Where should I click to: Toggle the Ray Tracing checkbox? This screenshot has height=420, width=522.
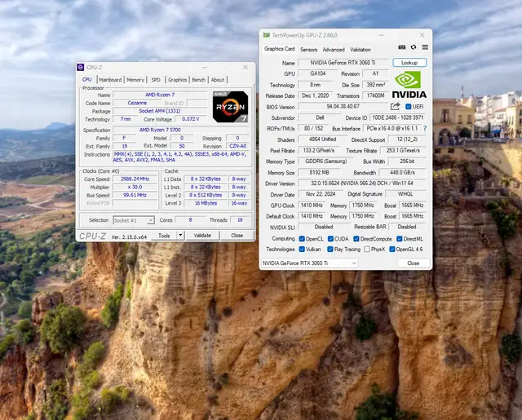330,249
